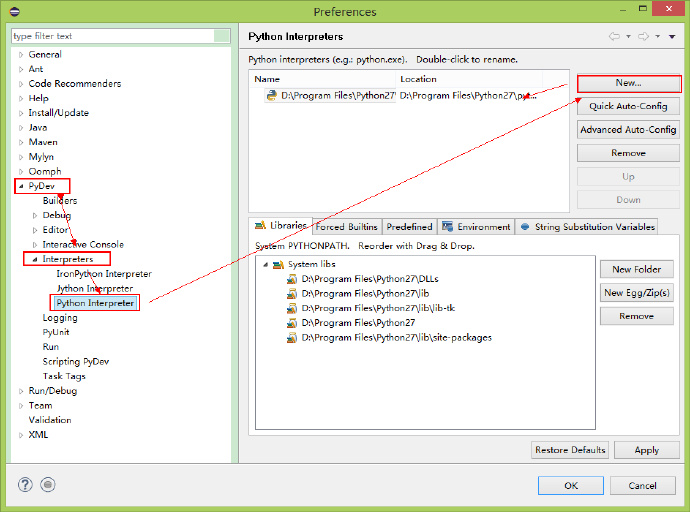The height and width of the screenshot is (512, 690).
Task: Collapse the Interpreters tree node
Action: pyautogui.click(x=35, y=260)
